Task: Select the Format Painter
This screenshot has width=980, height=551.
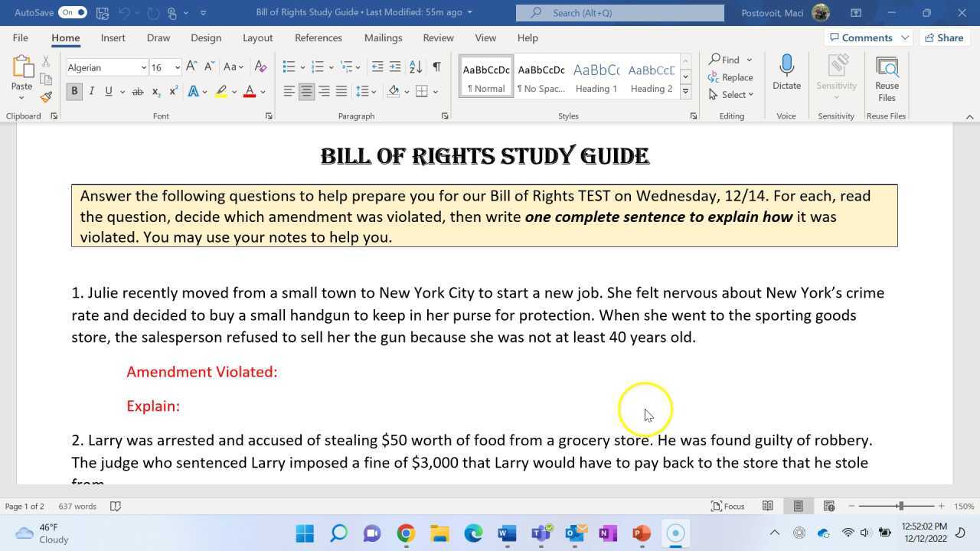Action: [x=45, y=96]
